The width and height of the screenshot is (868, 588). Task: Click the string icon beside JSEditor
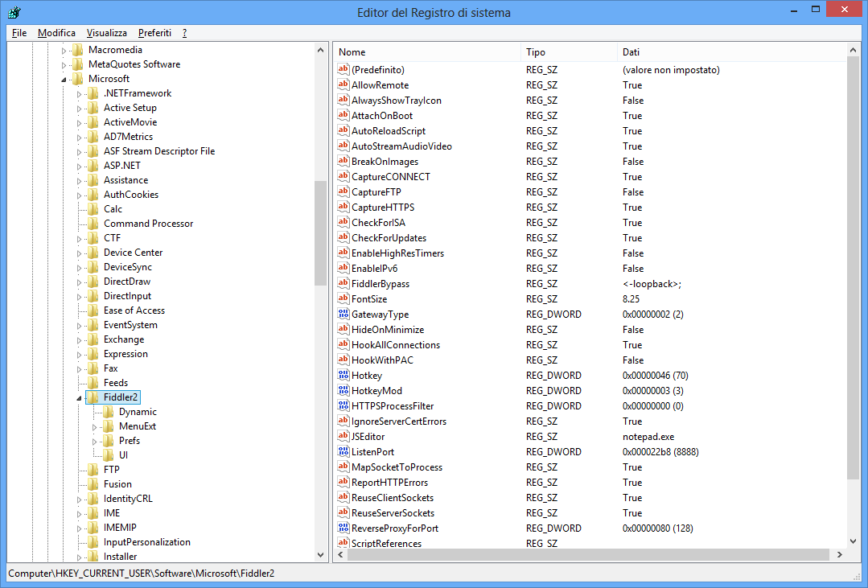point(343,436)
